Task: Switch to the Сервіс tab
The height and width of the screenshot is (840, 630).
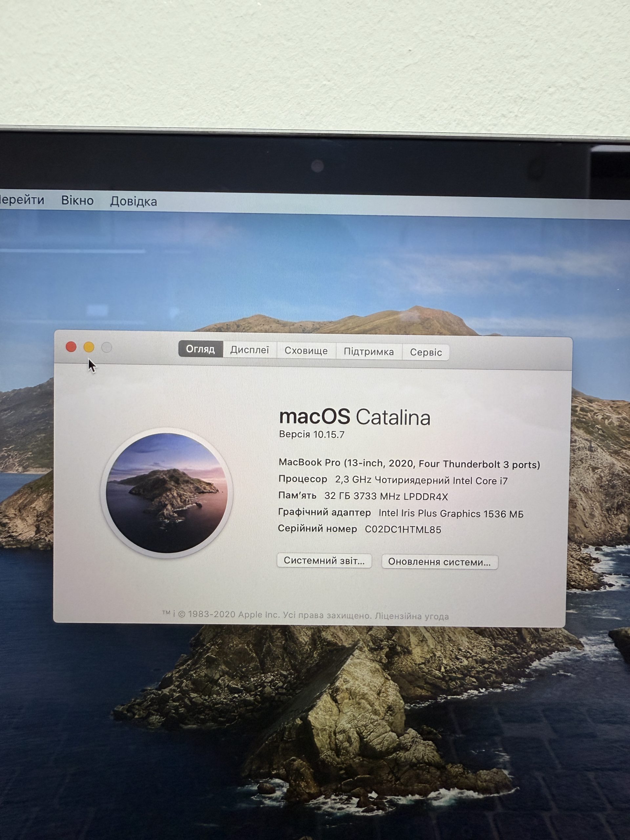Action: tap(426, 352)
